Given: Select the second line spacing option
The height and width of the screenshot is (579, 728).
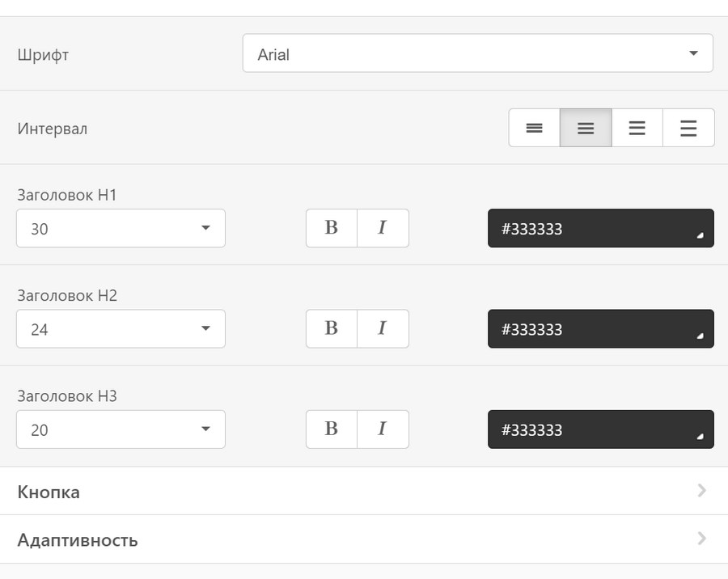Looking at the screenshot, I should pyautogui.click(x=586, y=128).
